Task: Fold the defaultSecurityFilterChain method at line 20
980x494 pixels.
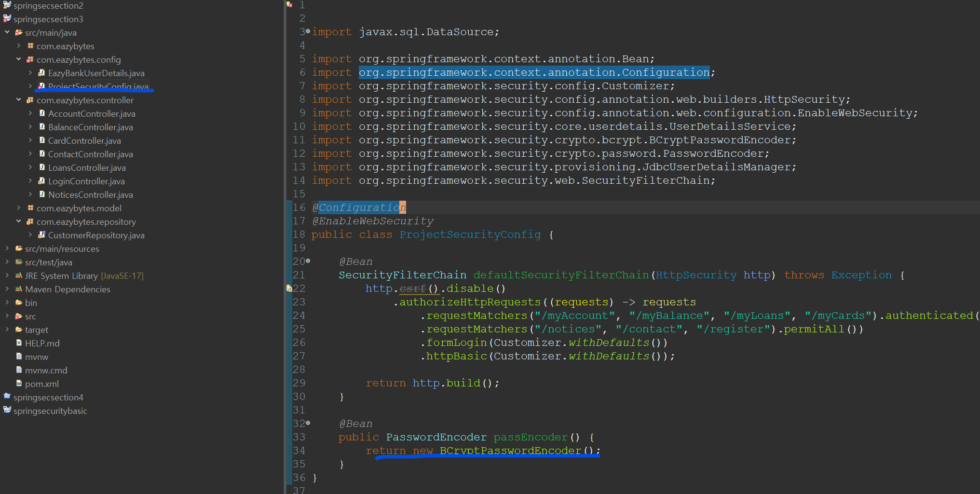Action: pos(308,261)
